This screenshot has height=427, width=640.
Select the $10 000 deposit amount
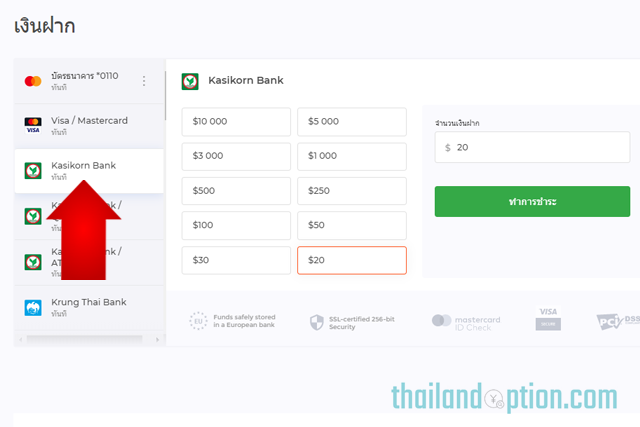[x=236, y=122]
